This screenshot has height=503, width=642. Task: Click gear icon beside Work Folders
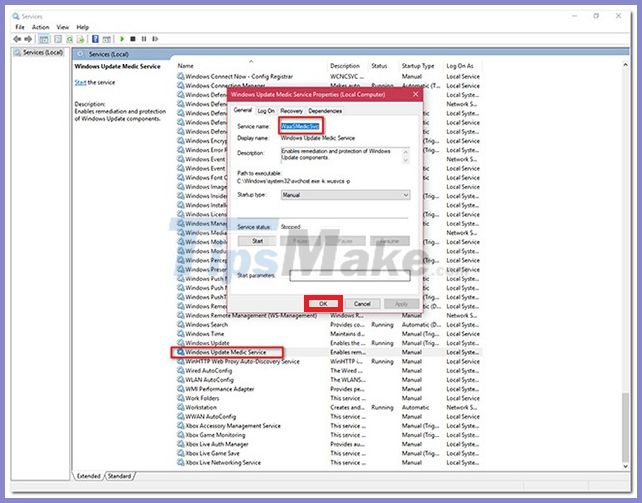[x=181, y=398]
